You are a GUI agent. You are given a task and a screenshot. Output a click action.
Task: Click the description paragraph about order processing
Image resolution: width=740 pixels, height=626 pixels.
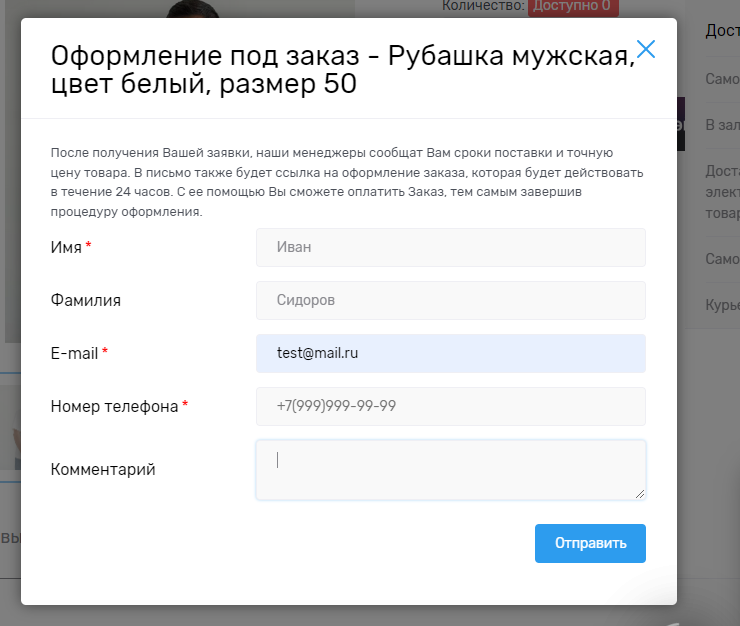click(347, 182)
